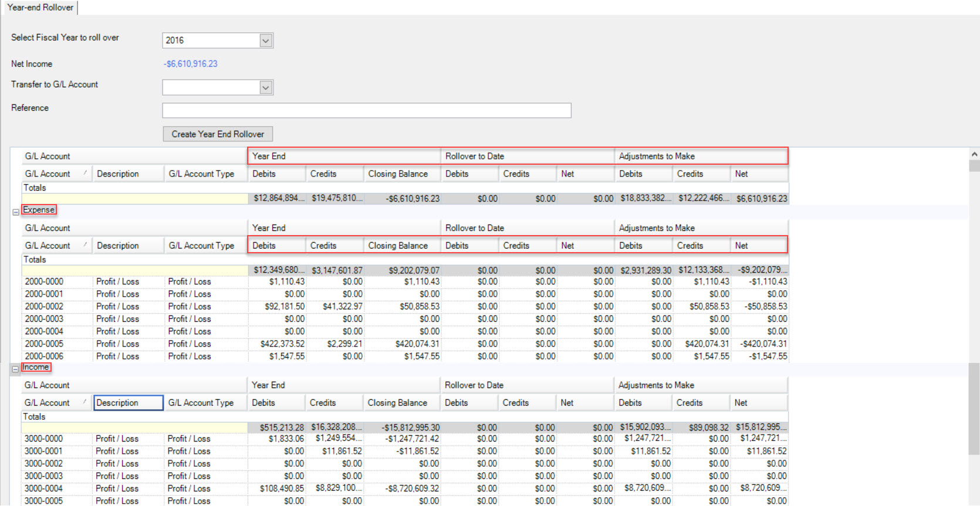Click the $92,181.50 debit cell
The width and height of the screenshot is (980, 506).
point(277,307)
